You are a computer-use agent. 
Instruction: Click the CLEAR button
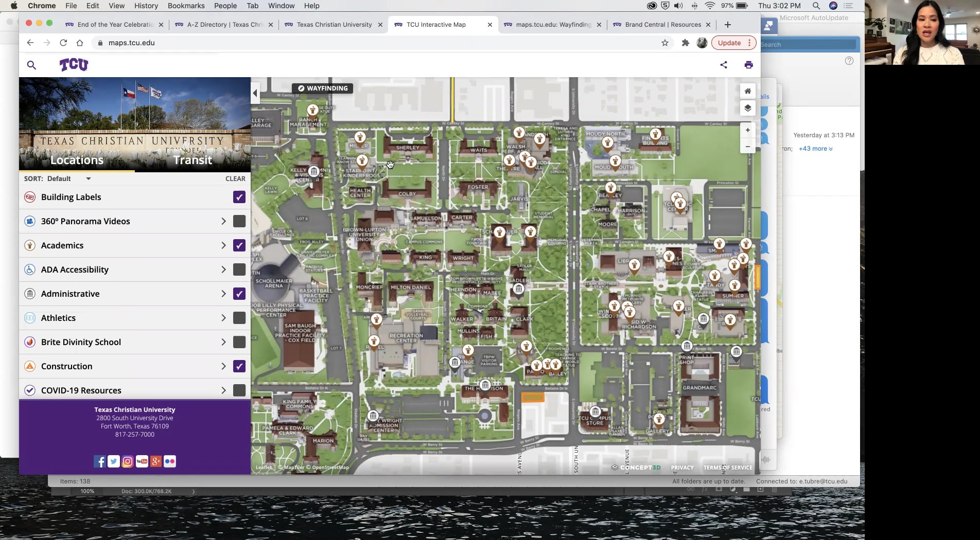(235, 178)
